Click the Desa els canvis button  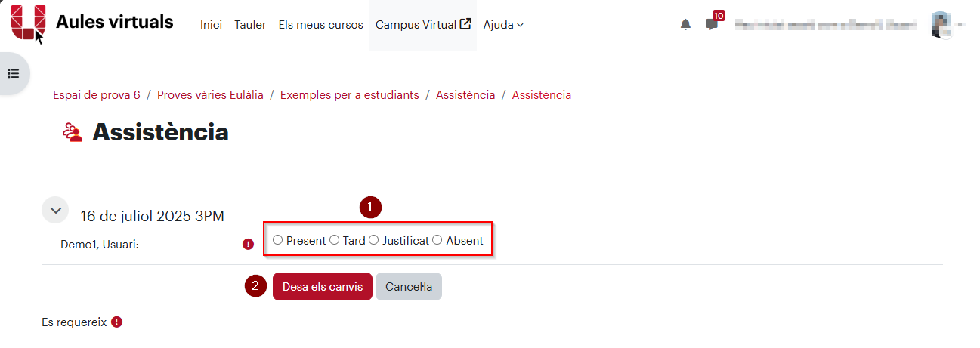pos(323,287)
